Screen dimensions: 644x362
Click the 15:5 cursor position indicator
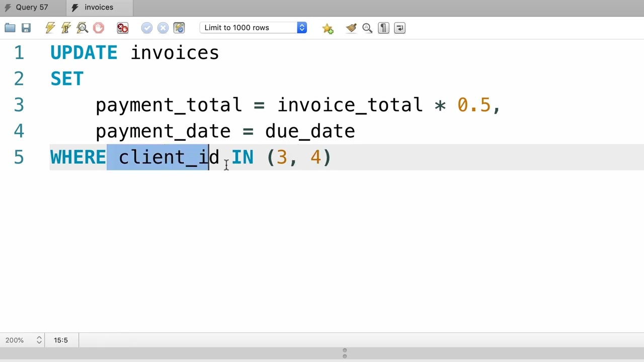pyautogui.click(x=61, y=340)
